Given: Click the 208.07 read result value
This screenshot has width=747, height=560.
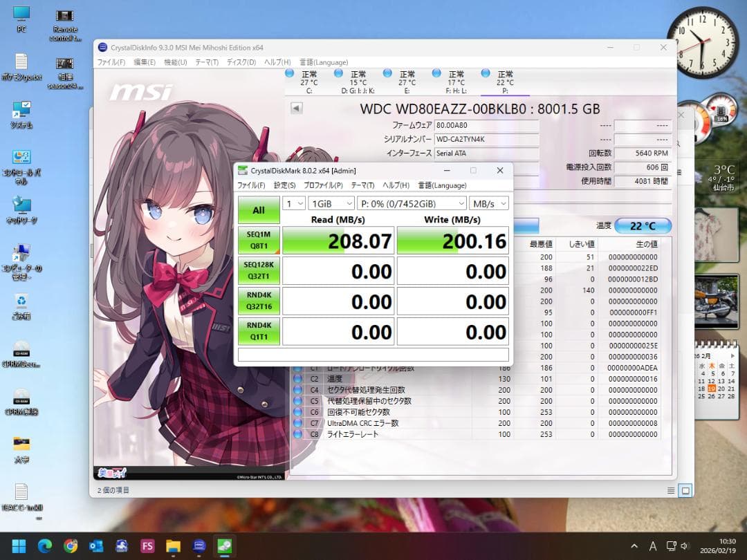Looking at the screenshot, I should tap(338, 241).
